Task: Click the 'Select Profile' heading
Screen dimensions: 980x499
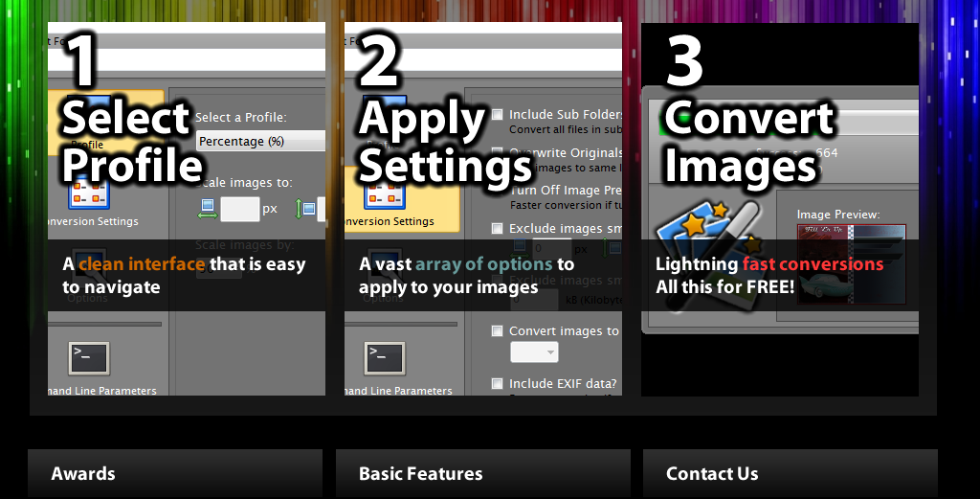Action: pos(132,142)
